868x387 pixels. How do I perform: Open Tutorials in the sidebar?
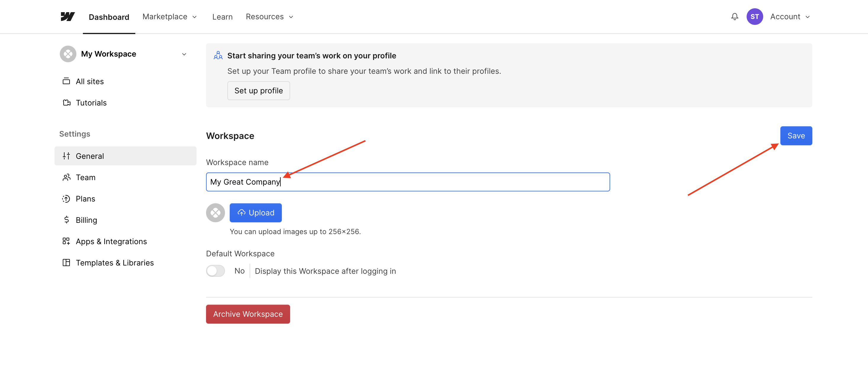(x=125, y=103)
